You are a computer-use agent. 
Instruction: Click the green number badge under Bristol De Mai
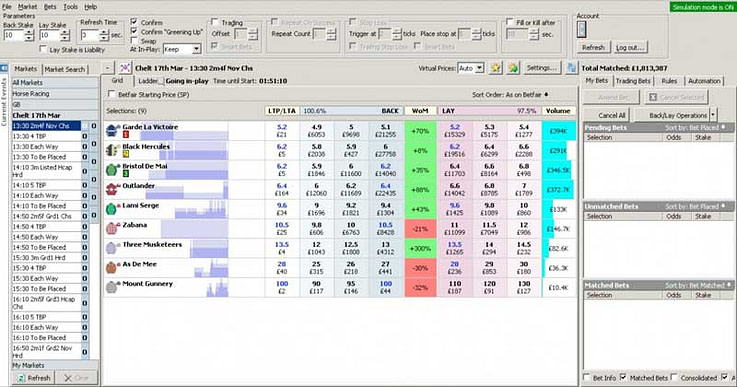pyautogui.click(x=125, y=174)
